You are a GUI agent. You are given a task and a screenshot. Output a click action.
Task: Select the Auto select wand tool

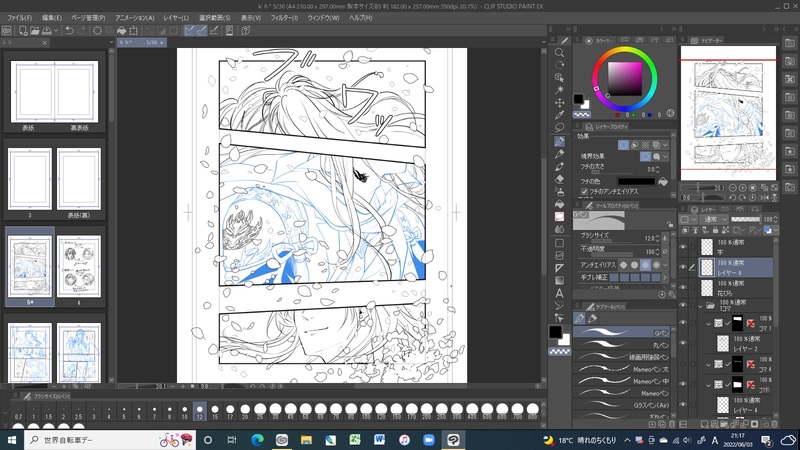[x=559, y=90]
